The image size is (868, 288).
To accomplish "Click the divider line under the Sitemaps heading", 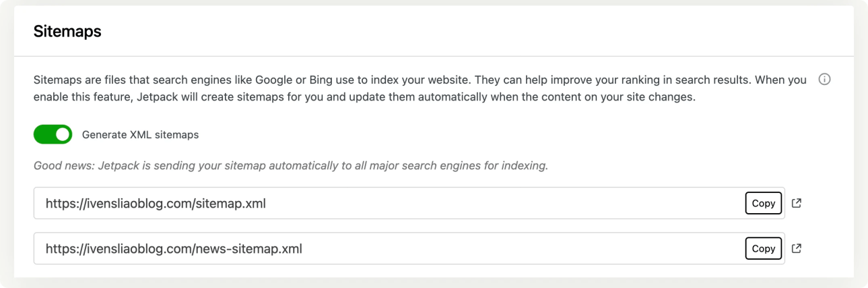I will click(434, 56).
